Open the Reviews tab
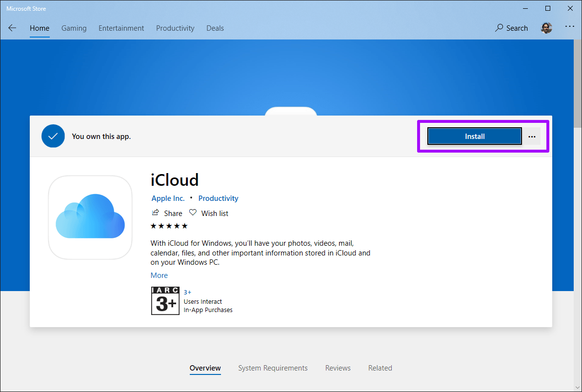This screenshot has height=392, width=582. pos(338,368)
